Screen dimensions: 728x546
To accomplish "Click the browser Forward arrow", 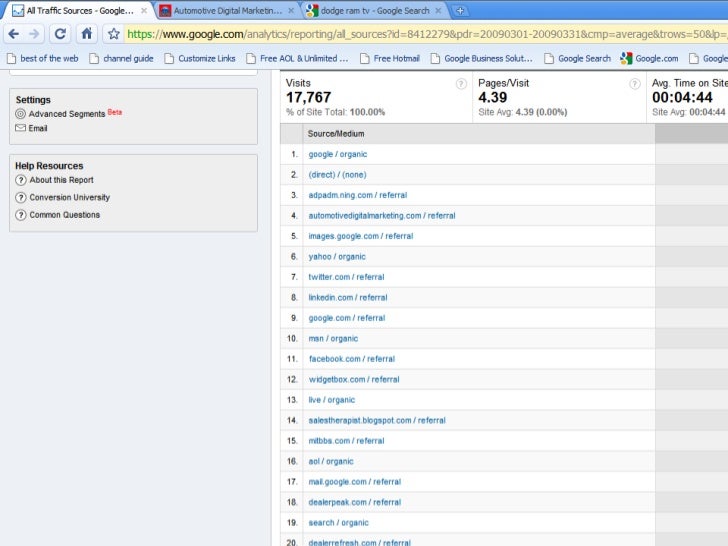I will click(x=34, y=34).
